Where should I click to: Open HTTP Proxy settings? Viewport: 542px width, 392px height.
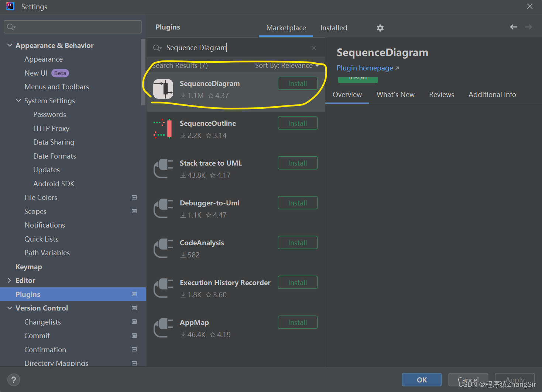pos(51,128)
